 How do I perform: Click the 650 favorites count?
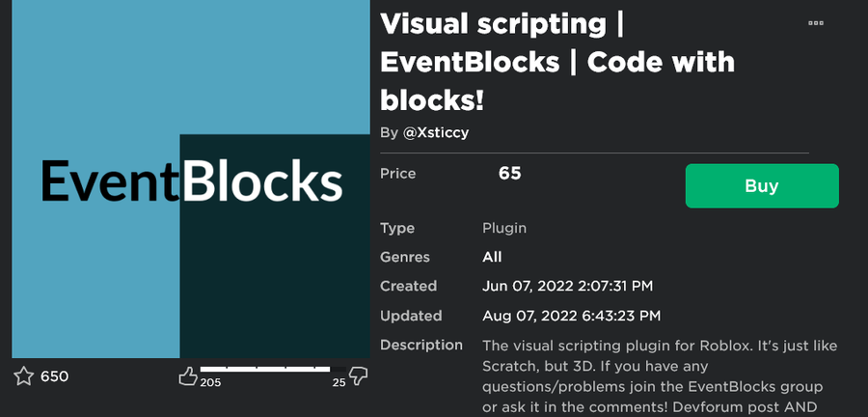[54, 376]
